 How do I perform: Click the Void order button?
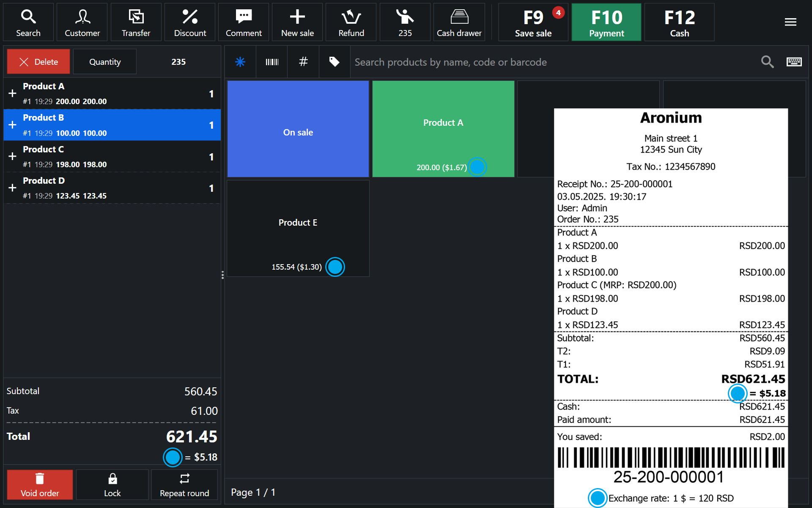[40, 485]
